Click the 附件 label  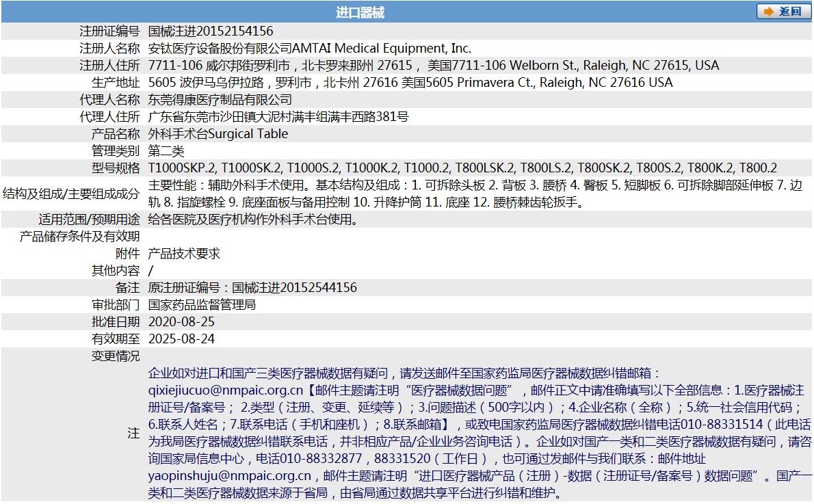click(x=128, y=254)
